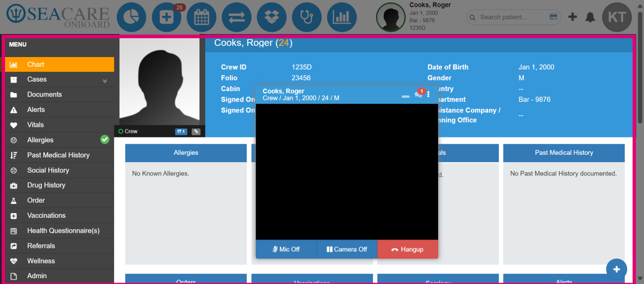Open the medical plus icon with 25 badge

166,17
